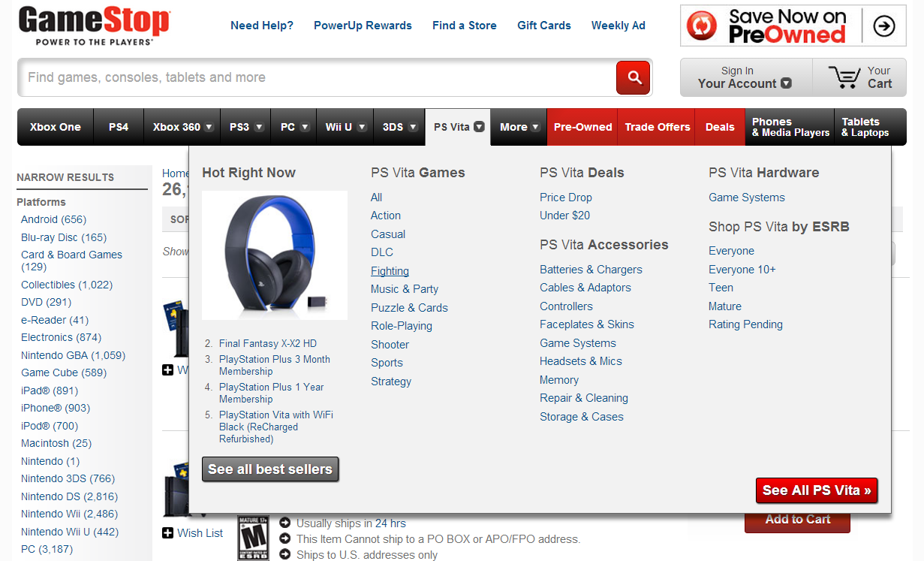The height and width of the screenshot is (561, 924).
Task: Open the More navigation dropdown
Action: coord(519,127)
